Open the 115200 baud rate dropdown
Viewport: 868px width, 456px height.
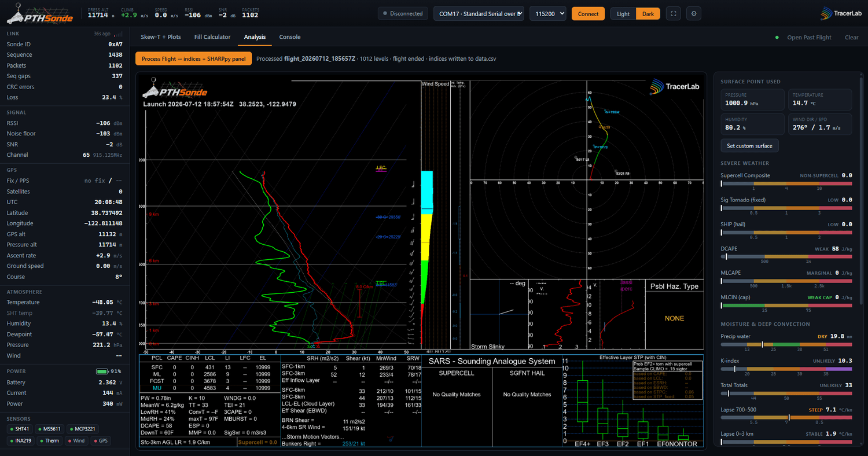547,13
